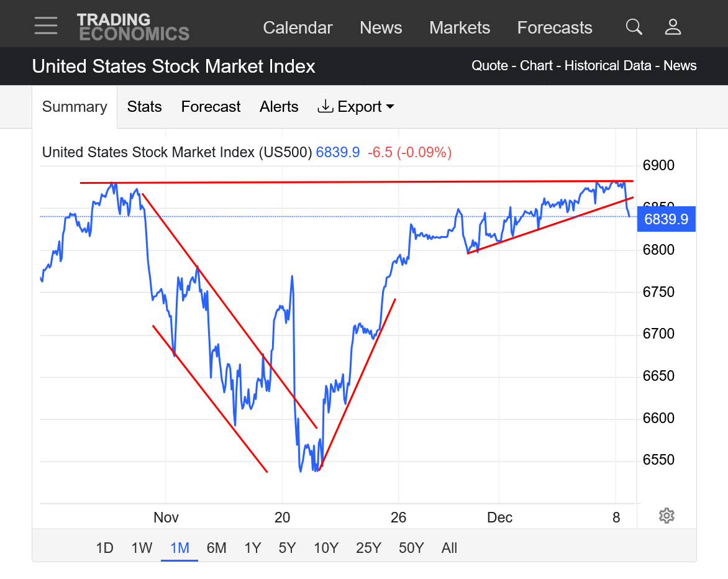Select the Alerts tab

[x=279, y=107]
